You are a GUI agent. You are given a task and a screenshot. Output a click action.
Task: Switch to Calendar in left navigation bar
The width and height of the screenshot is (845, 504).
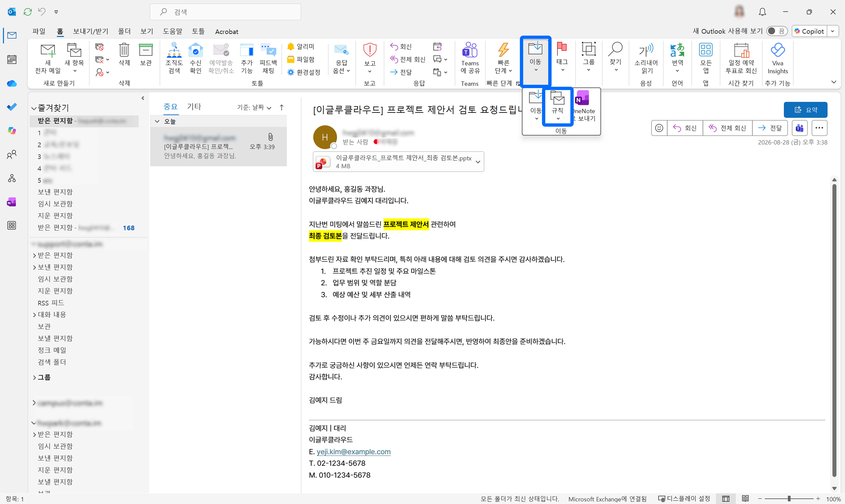[x=12, y=59]
